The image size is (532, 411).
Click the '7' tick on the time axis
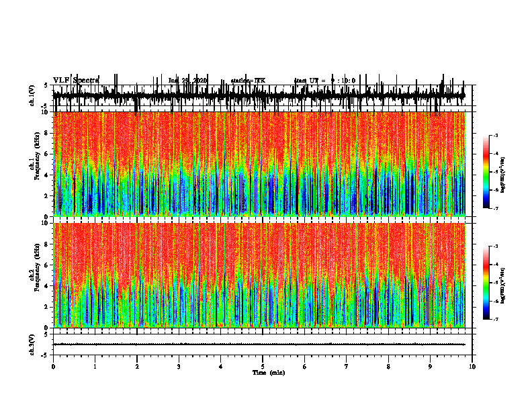pos(347,367)
